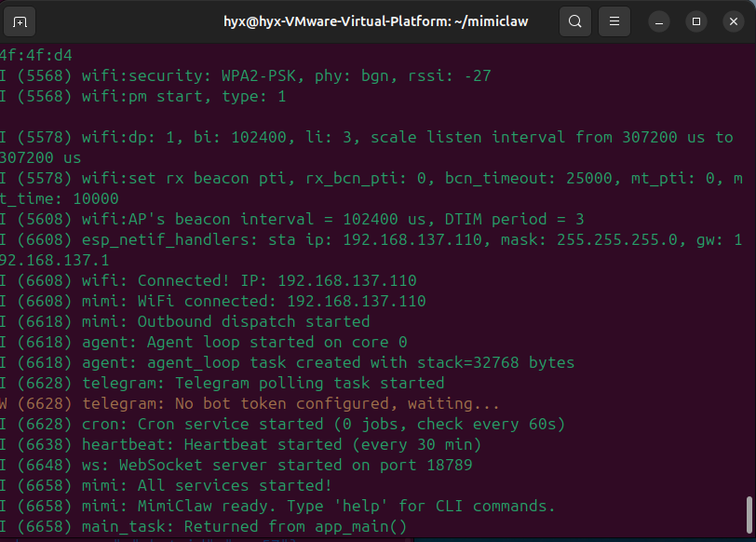
Task: Click the line 'wifi:AP's beacon interval'
Action: 291,220
